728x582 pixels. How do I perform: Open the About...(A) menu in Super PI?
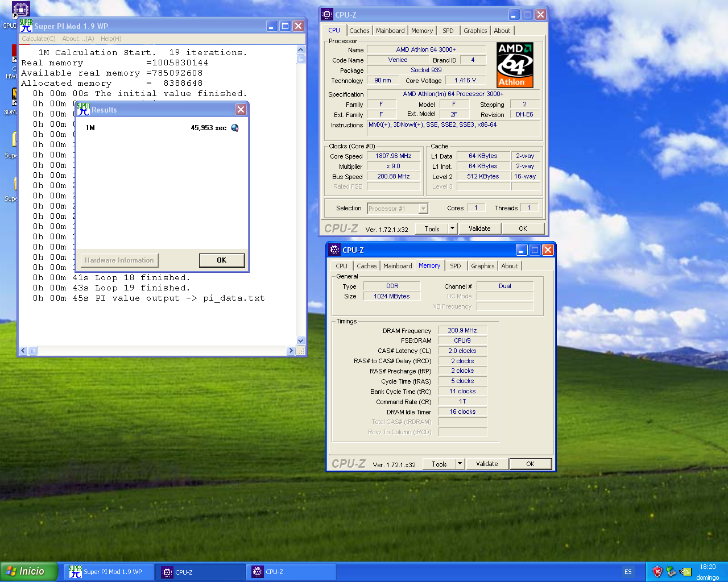pos(78,39)
